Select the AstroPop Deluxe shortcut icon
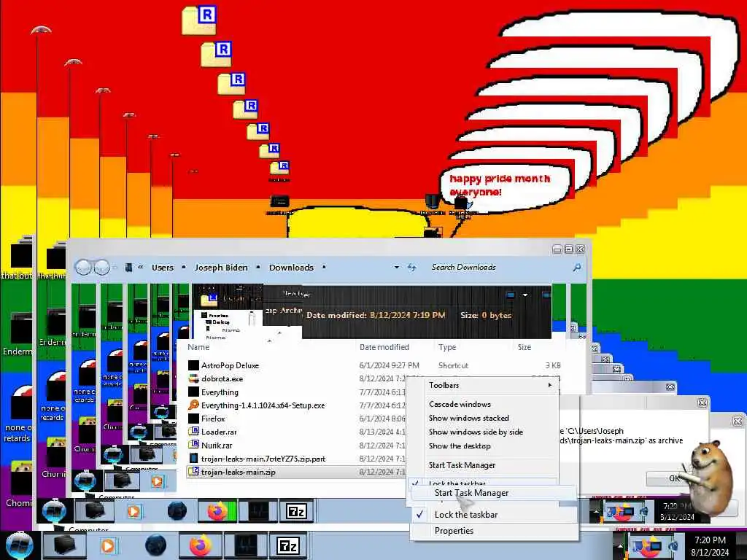747x560 pixels. pyautogui.click(x=193, y=365)
